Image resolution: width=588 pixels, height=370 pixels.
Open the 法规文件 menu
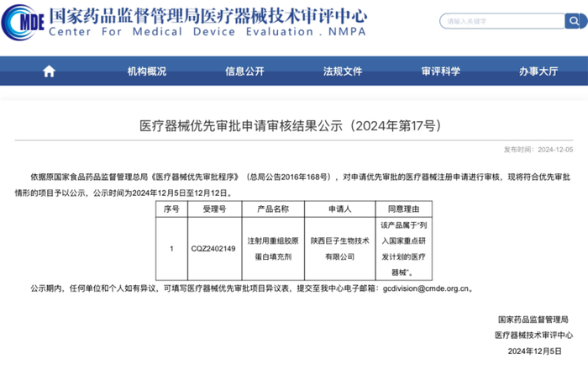pyautogui.click(x=343, y=71)
